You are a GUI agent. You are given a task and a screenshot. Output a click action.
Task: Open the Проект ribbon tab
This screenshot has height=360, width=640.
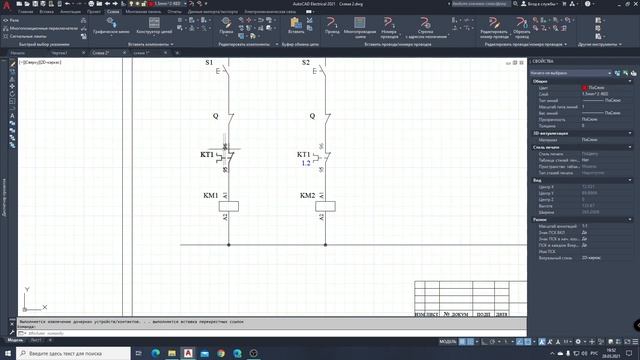click(x=94, y=11)
